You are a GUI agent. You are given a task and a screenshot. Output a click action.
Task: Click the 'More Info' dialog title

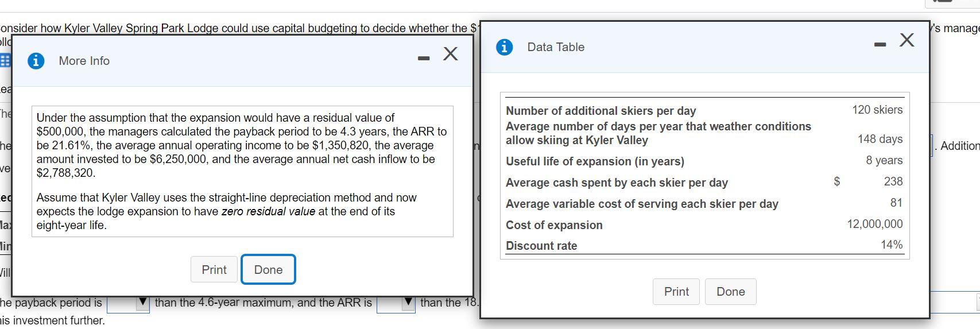point(84,61)
